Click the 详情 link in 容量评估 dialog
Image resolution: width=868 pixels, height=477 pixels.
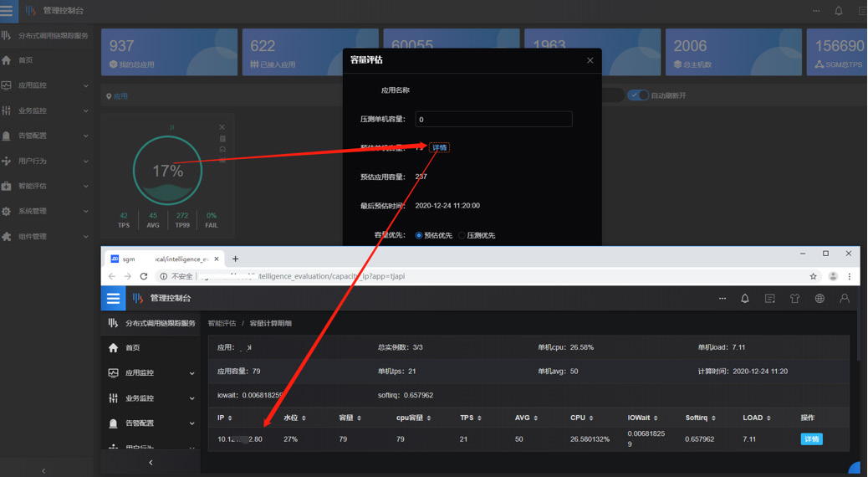point(439,147)
